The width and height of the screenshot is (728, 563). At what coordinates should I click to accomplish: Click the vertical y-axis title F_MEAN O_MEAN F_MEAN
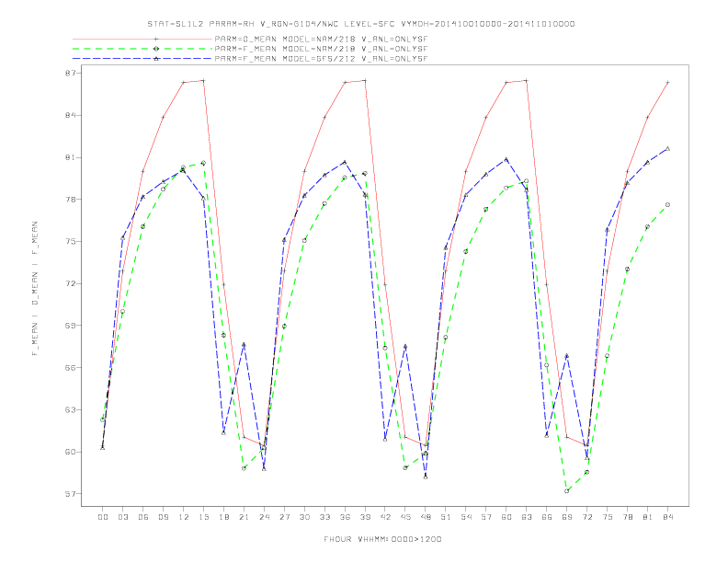click(35, 289)
